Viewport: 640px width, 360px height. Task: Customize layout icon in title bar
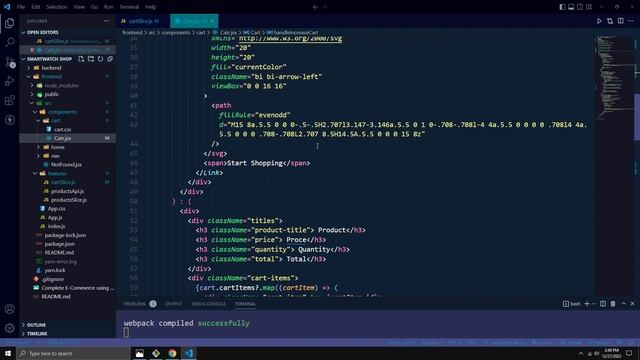(589, 7)
